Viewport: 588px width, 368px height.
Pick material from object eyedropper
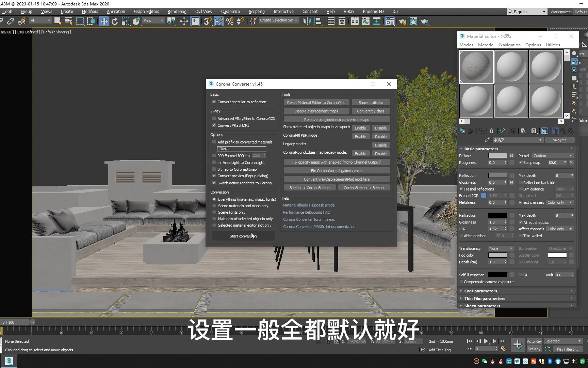pos(487,140)
